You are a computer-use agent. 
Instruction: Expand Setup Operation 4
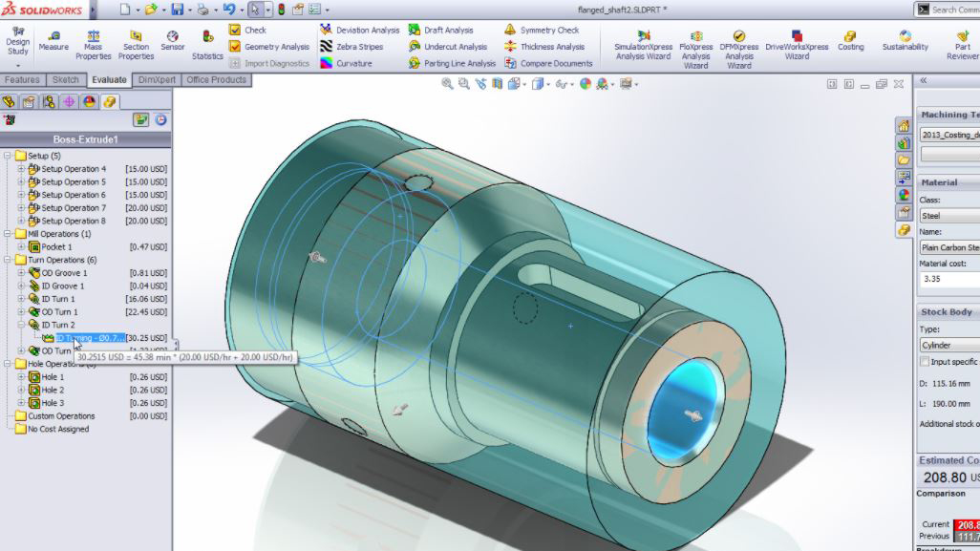(x=21, y=169)
